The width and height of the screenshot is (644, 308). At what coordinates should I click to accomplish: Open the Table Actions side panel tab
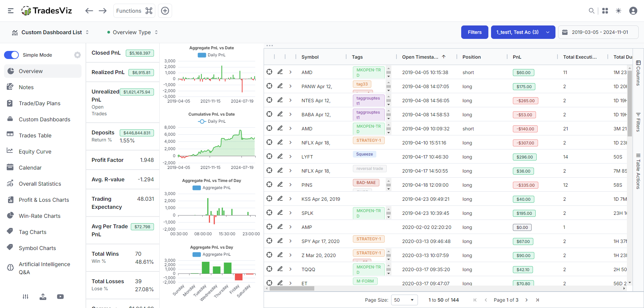tap(638, 171)
